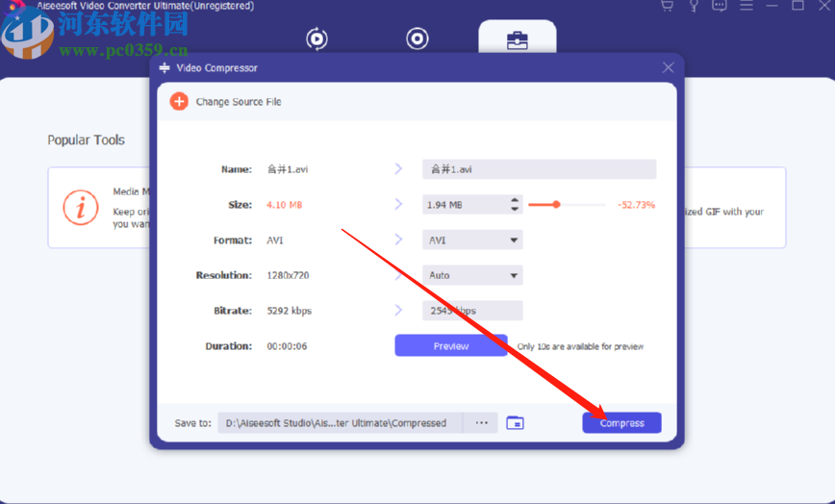The width and height of the screenshot is (835, 504).
Task: Click the Compress button
Action: [x=621, y=423]
